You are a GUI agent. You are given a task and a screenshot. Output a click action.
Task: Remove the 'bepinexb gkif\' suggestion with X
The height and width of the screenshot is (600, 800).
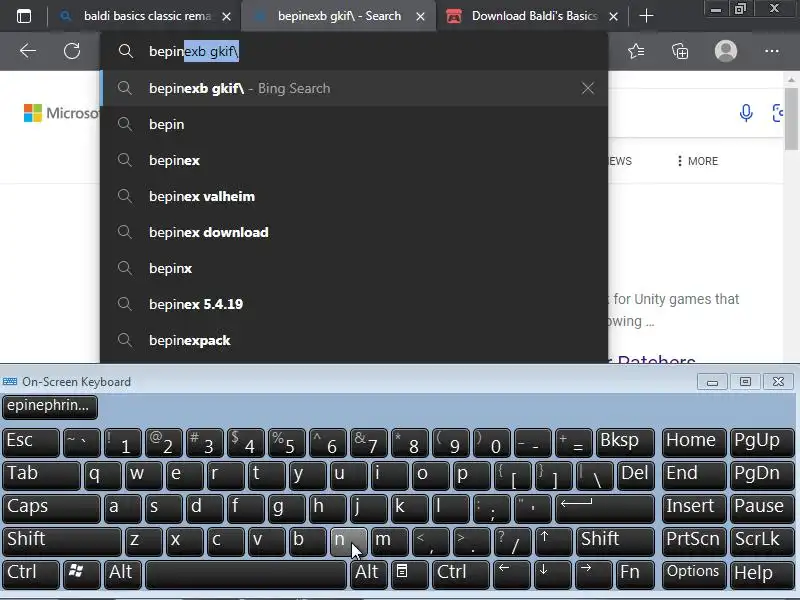[588, 88]
